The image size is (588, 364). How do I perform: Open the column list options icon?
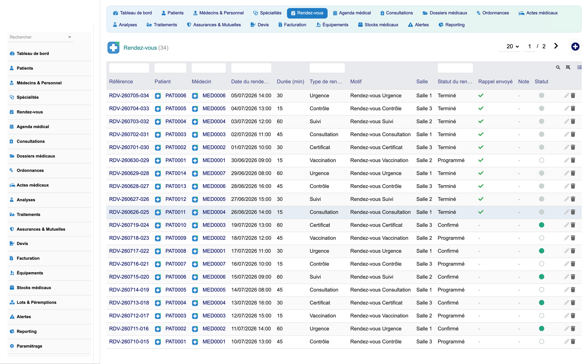pyautogui.click(x=579, y=67)
